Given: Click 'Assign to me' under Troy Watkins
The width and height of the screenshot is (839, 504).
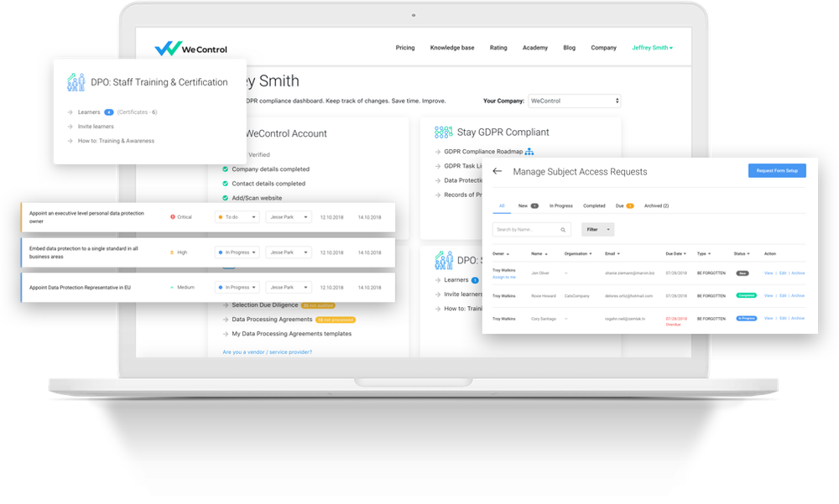Looking at the screenshot, I should [504, 277].
